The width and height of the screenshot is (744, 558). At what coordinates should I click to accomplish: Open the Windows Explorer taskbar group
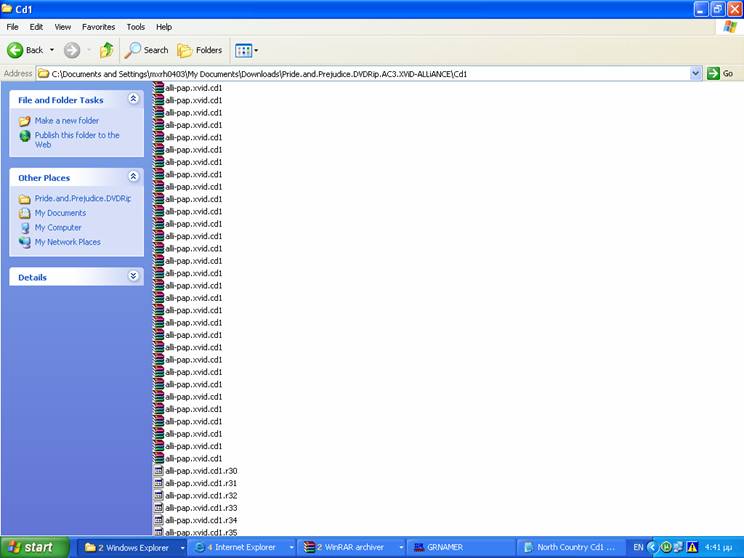point(131,548)
